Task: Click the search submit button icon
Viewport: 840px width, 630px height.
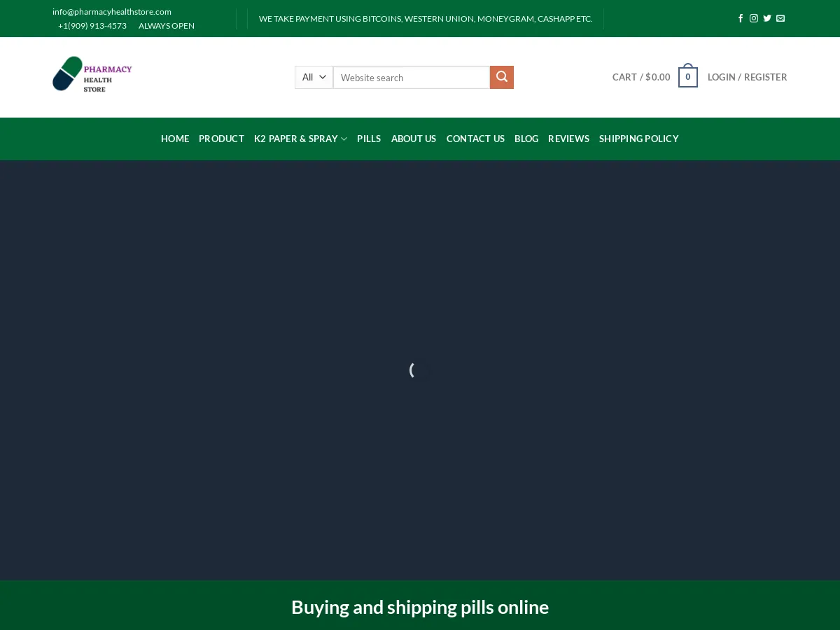Action: pos(501,77)
